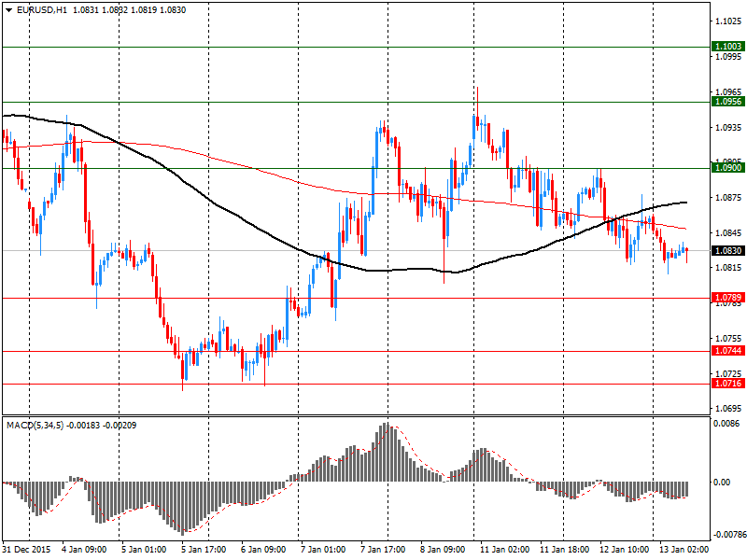
Task: Click the 7 Jan 17:00 time axis label
Action: click(383, 550)
